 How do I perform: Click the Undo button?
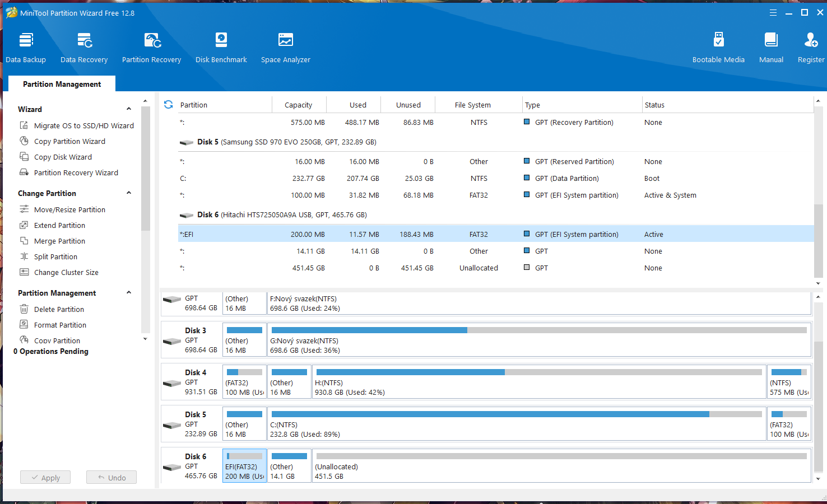point(111,478)
